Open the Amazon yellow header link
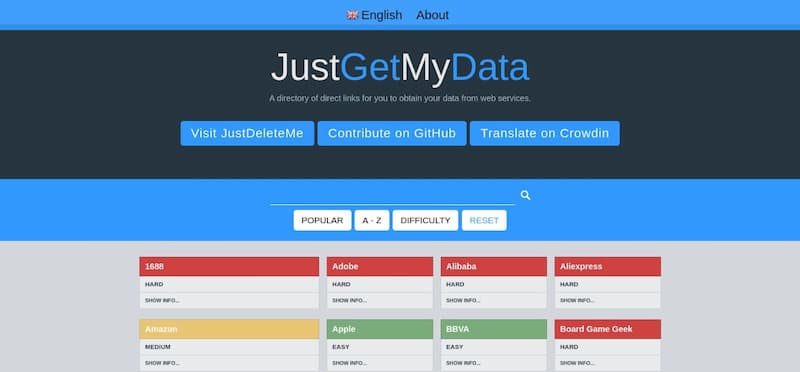 (229, 329)
